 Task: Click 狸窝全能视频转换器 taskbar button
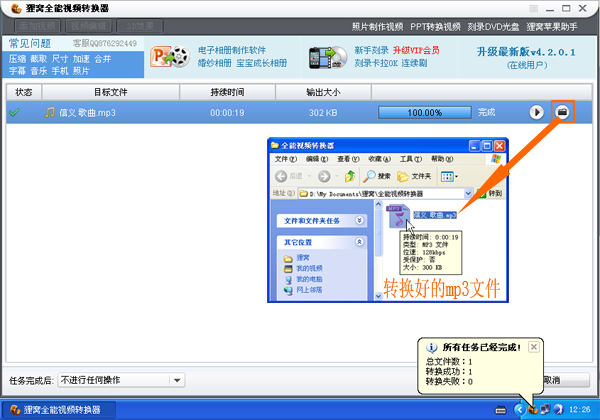[59, 410]
